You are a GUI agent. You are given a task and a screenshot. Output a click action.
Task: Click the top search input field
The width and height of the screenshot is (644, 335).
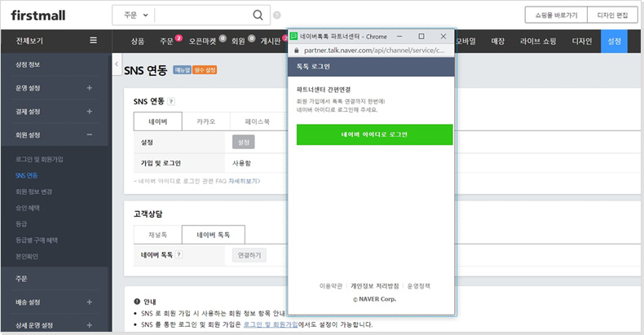[203, 15]
